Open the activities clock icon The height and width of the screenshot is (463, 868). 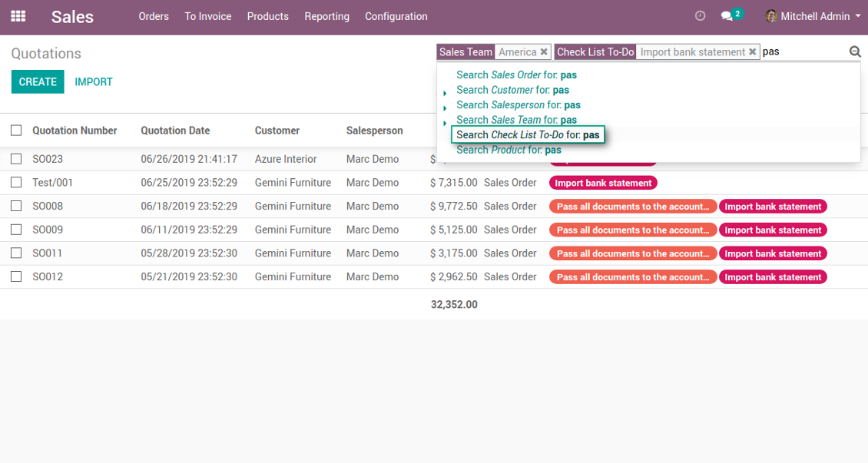pos(701,16)
